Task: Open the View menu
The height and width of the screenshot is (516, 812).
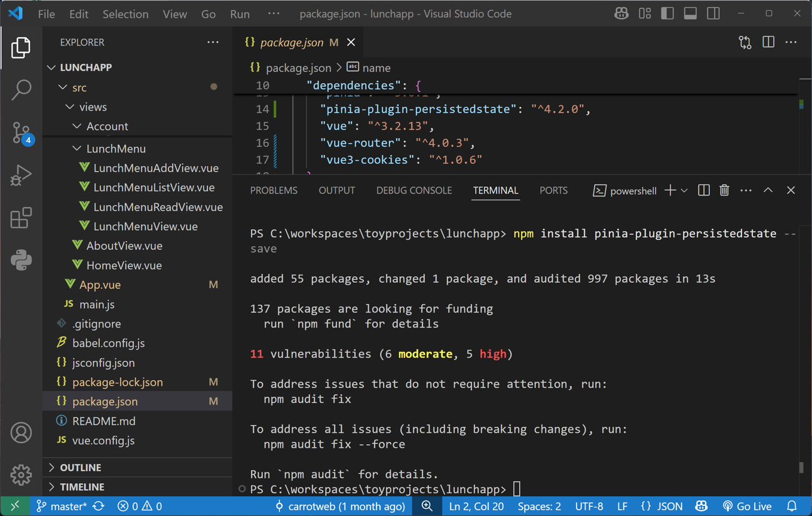Action: 174,14
